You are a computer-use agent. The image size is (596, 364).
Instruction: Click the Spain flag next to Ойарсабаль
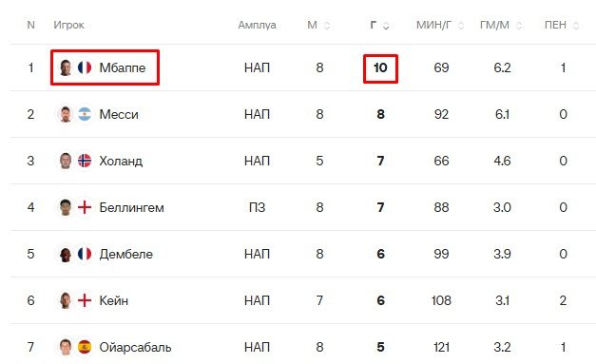click(85, 347)
